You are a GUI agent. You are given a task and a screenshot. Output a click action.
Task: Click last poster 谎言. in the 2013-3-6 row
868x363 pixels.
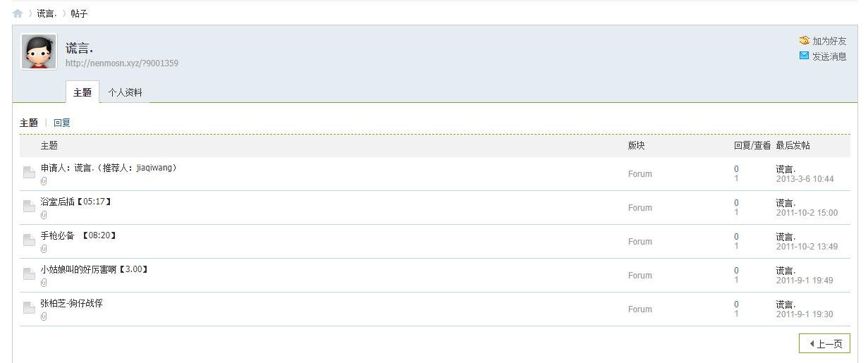[x=786, y=169]
